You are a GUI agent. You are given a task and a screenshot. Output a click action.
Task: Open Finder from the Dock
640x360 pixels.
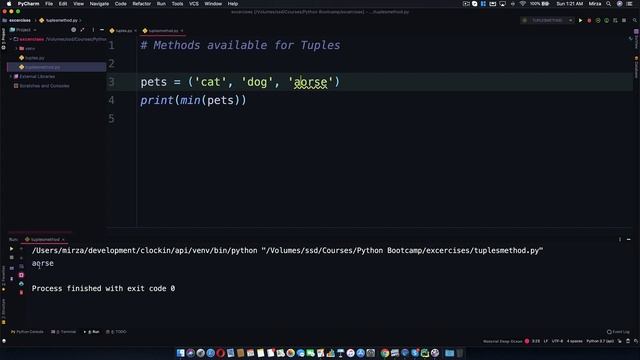[180, 353]
